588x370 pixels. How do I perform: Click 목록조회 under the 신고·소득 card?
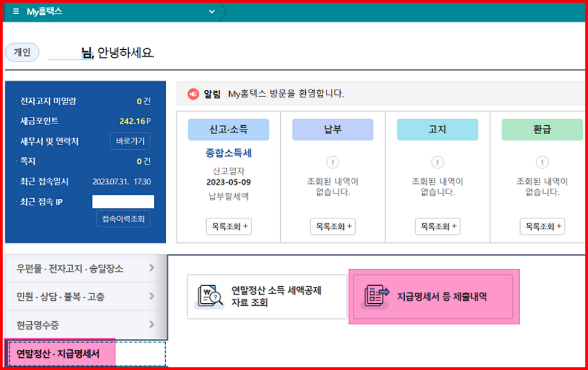point(228,226)
